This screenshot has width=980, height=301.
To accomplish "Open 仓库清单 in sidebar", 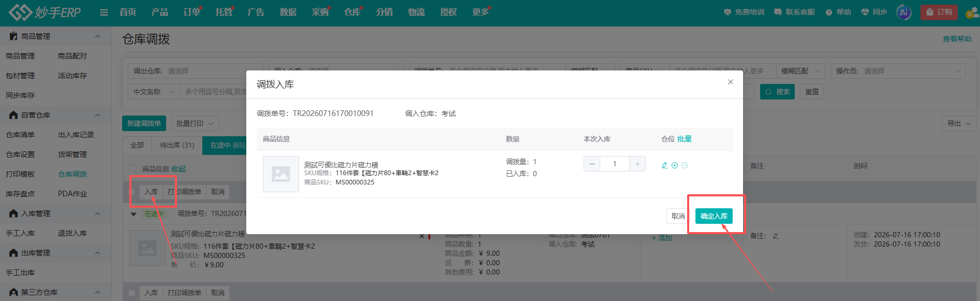I will (x=20, y=135).
